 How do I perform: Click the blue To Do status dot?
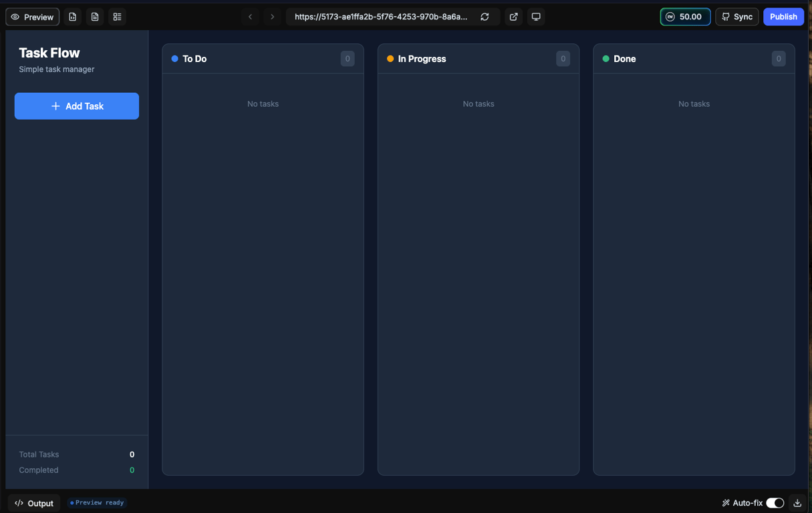click(175, 59)
